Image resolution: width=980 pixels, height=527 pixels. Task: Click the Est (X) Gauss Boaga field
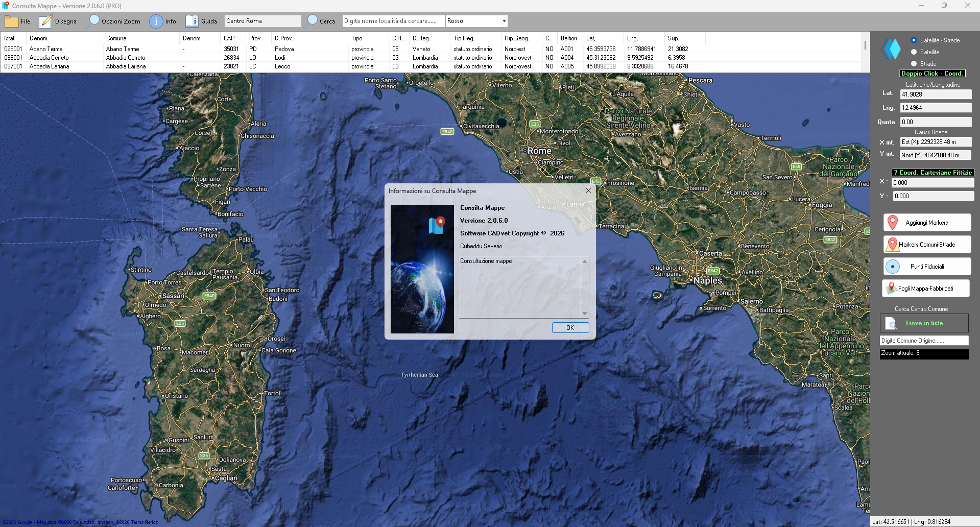[x=936, y=142]
